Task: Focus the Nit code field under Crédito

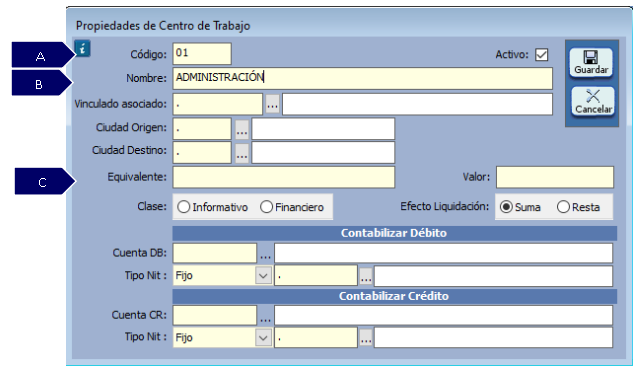Action: click(x=316, y=338)
